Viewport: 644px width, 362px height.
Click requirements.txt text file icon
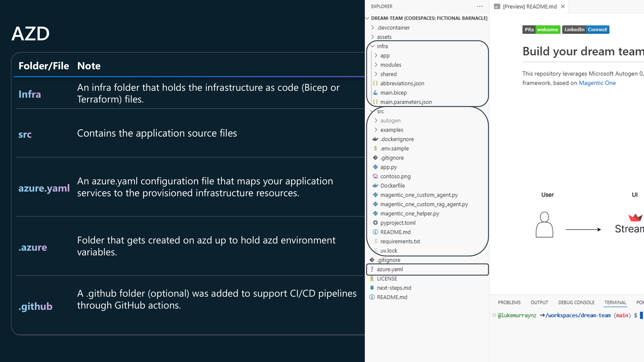pos(376,241)
